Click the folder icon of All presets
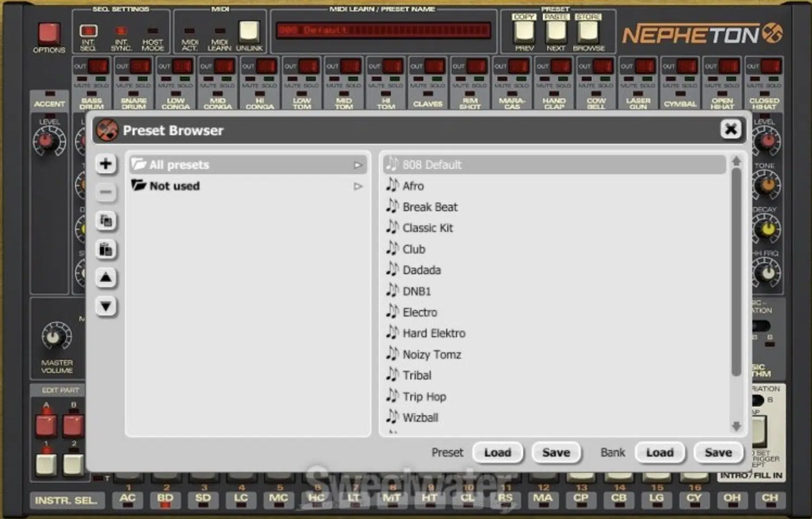Screen dimensions: 812x519 (139, 164)
